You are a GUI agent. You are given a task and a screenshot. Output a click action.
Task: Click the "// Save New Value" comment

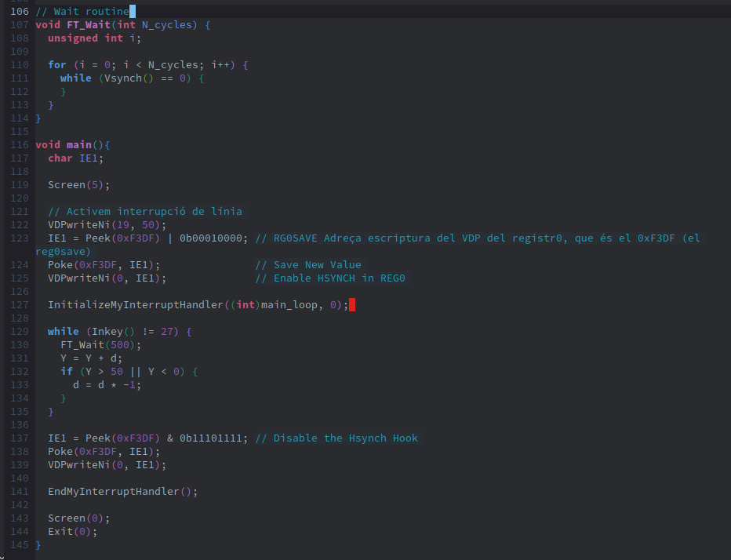click(308, 265)
